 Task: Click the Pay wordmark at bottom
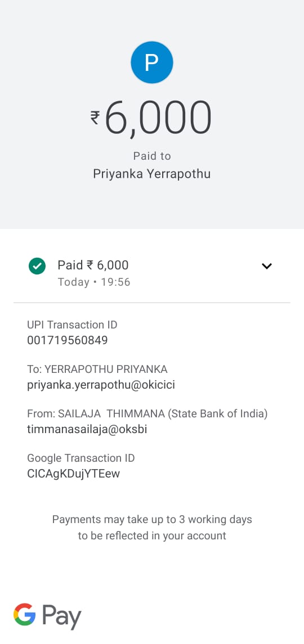click(x=62, y=616)
